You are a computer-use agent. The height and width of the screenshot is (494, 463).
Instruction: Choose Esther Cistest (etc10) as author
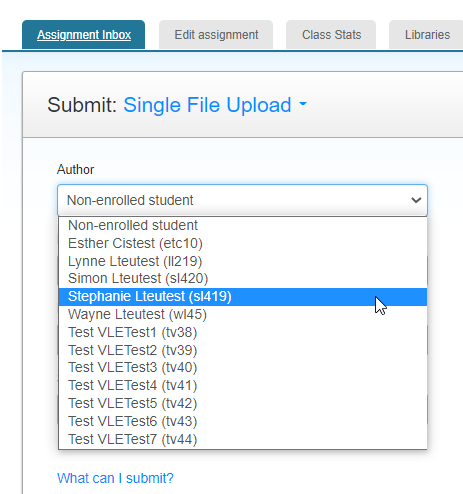point(243,243)
